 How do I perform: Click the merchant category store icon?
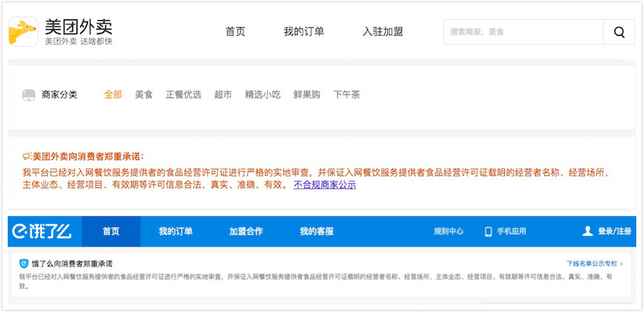pyautogui.click(x=29, y=95)
